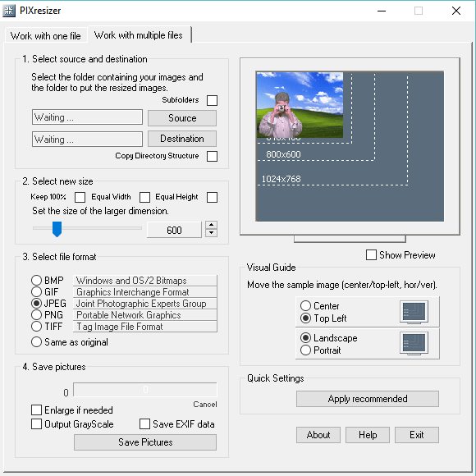The width and height of the screenshot is (476, 476).
Task: Click Apply recommended button
Action: tap(368, 399)
